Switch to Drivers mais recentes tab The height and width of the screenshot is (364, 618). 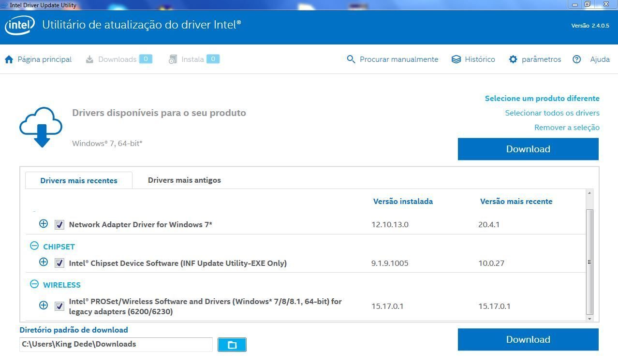pos(79,180)
